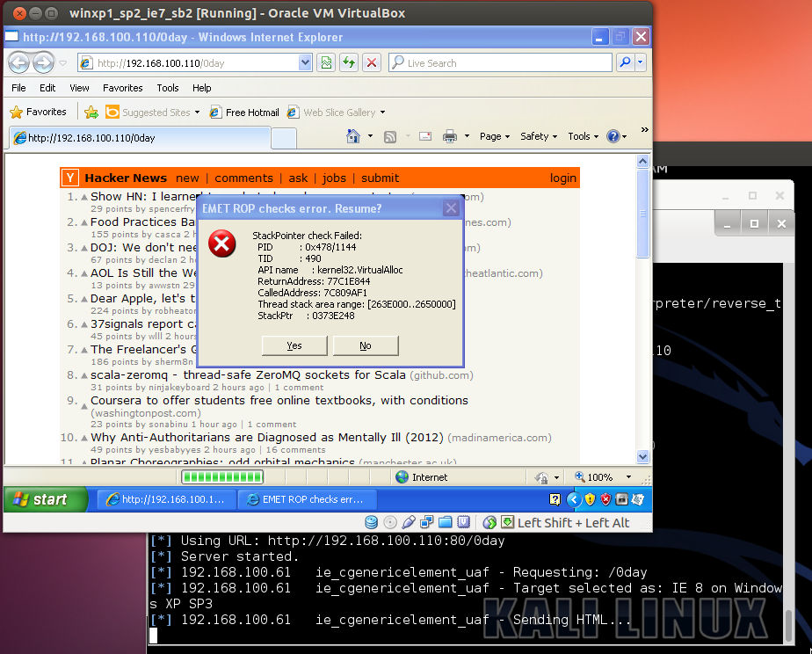Click the VirtualBox hard disk activity icon
This screenshot has width=812, height=654.
371,522
